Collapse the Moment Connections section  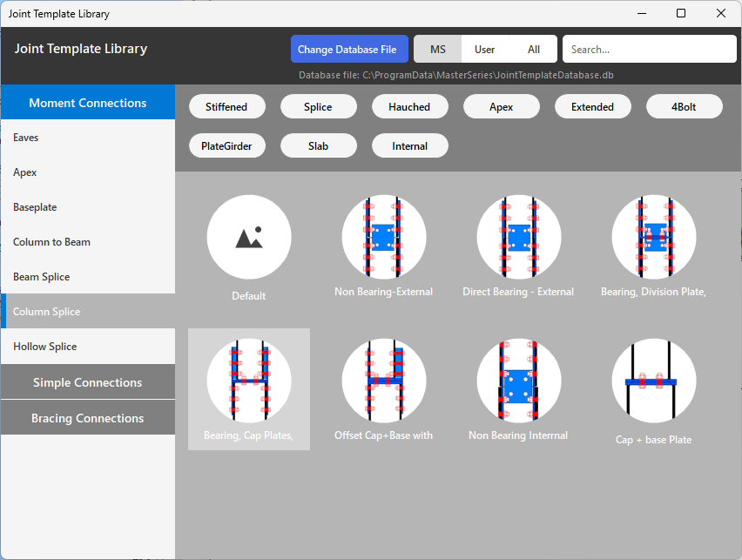[x=87, y=103]
